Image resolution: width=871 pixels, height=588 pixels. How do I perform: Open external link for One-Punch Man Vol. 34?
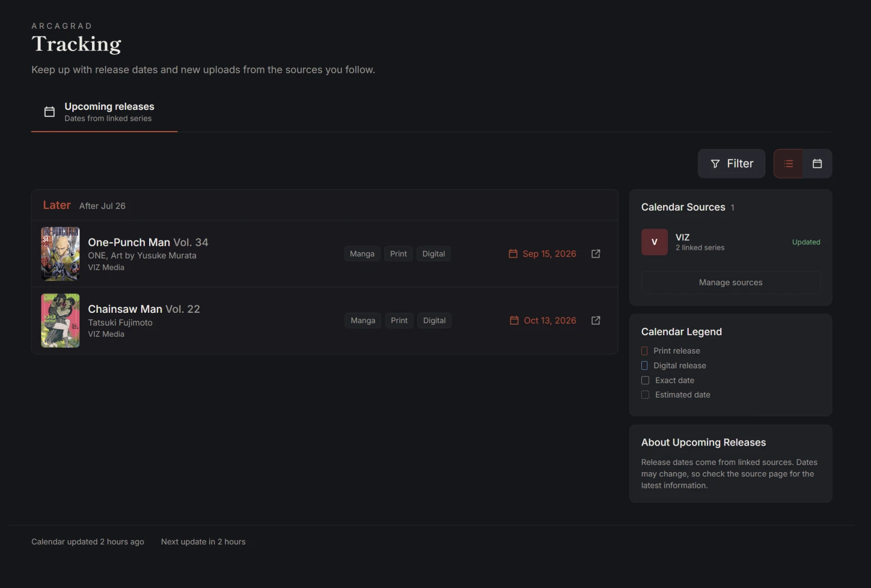point(596,254)
